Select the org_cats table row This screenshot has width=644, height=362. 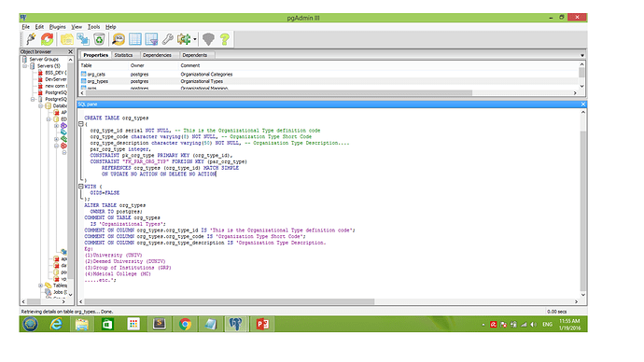[x=329, y=75]
